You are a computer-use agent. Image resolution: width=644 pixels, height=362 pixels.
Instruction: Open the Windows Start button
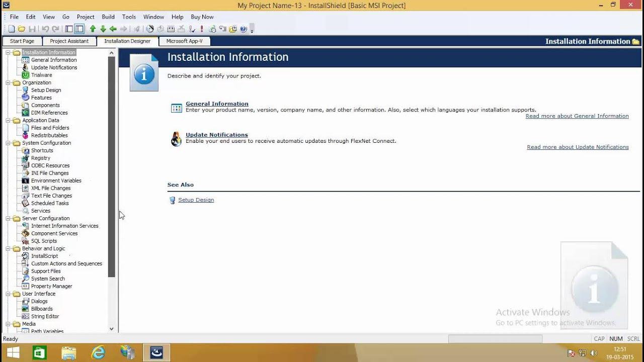pyautogui.click(x=13, y=353)
